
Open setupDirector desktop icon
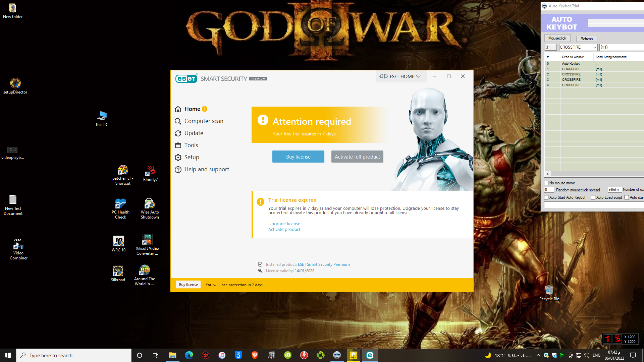pyautogui.click(x=15, y=86)
